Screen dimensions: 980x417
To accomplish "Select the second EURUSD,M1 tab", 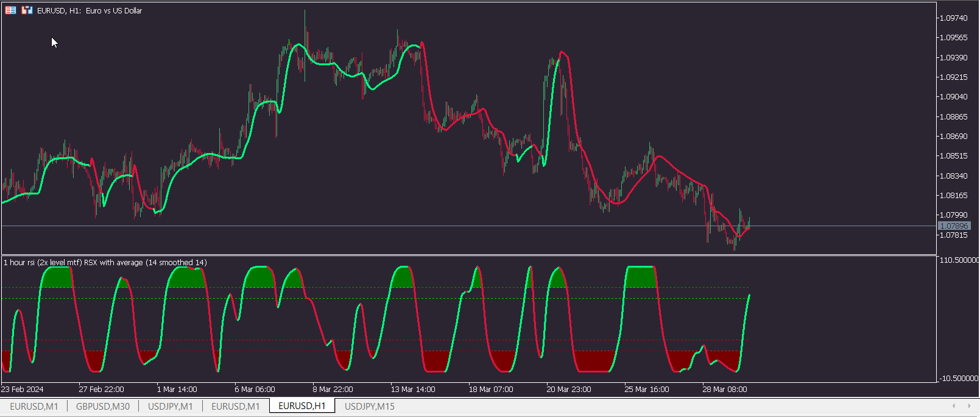I will [x=236, y=406].
